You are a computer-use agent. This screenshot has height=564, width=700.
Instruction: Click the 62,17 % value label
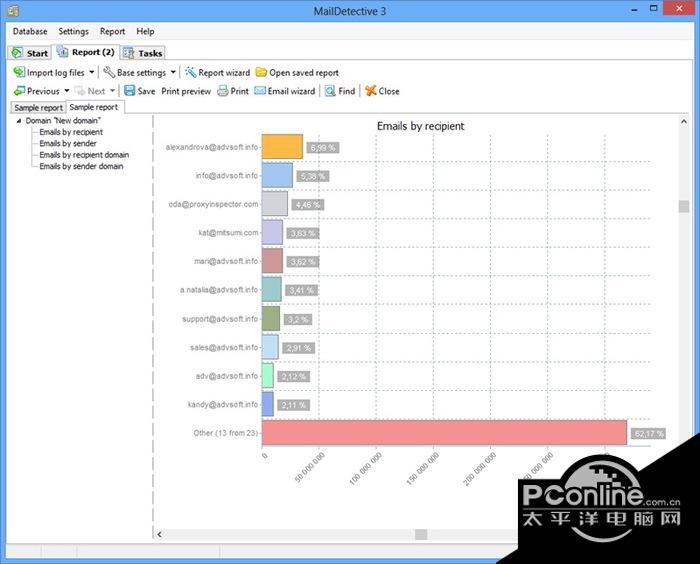coord(649,433)
